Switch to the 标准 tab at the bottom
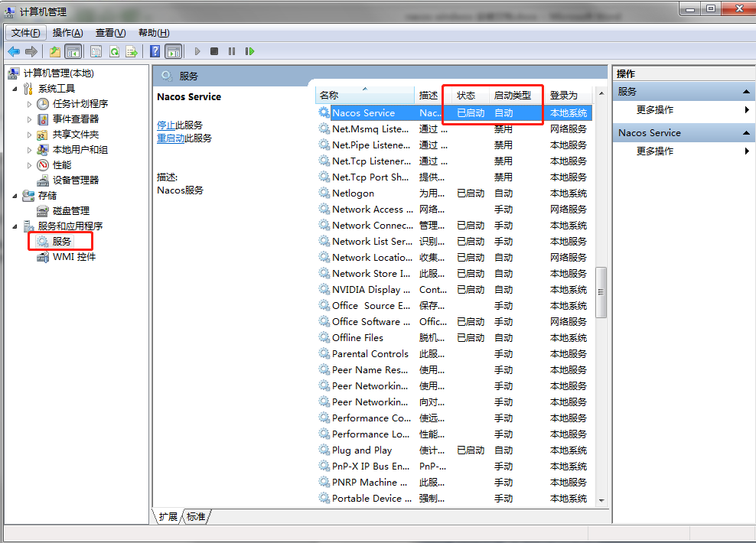The width and height of the screenshot is (756, 543). point(196,516)
